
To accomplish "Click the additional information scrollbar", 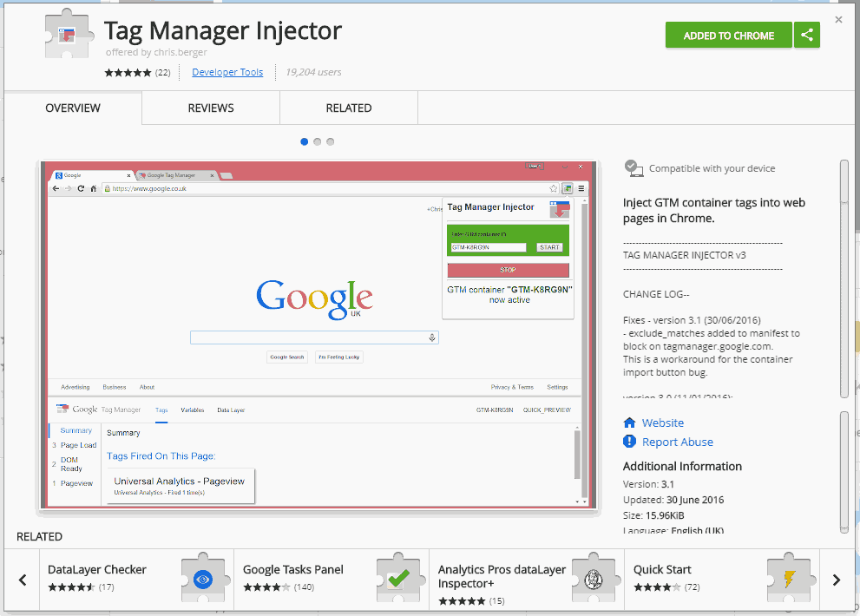I will [844, 472].
